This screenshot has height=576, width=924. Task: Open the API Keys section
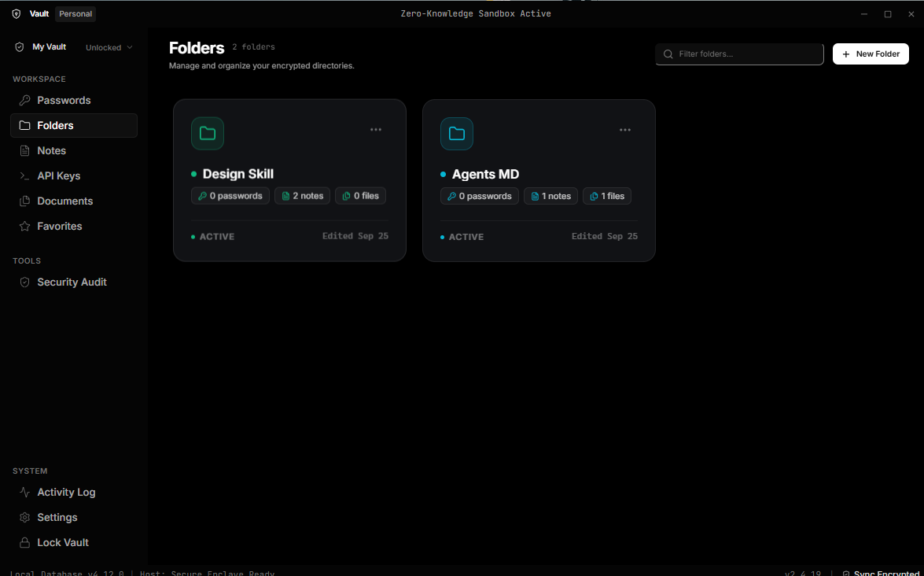[x=74, y=175]
